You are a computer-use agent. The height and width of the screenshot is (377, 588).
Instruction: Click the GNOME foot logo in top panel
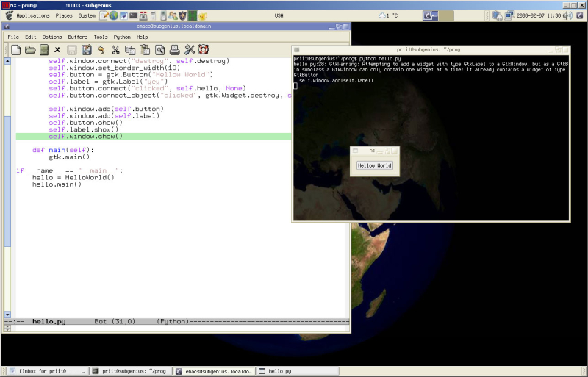[x=10, y=15]
